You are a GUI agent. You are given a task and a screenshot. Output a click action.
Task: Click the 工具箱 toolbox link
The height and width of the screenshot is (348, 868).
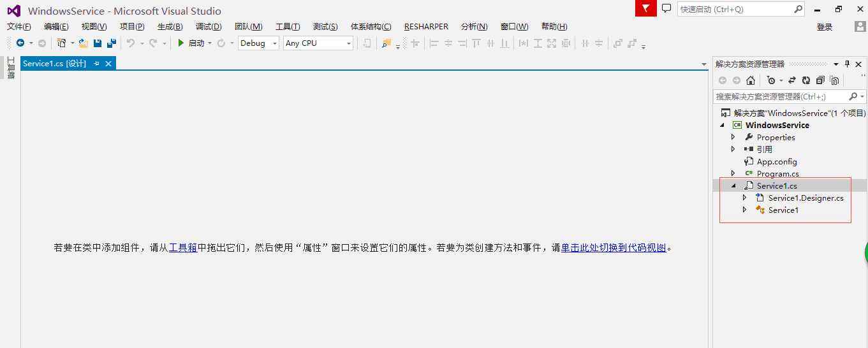[x=183, y=248]
